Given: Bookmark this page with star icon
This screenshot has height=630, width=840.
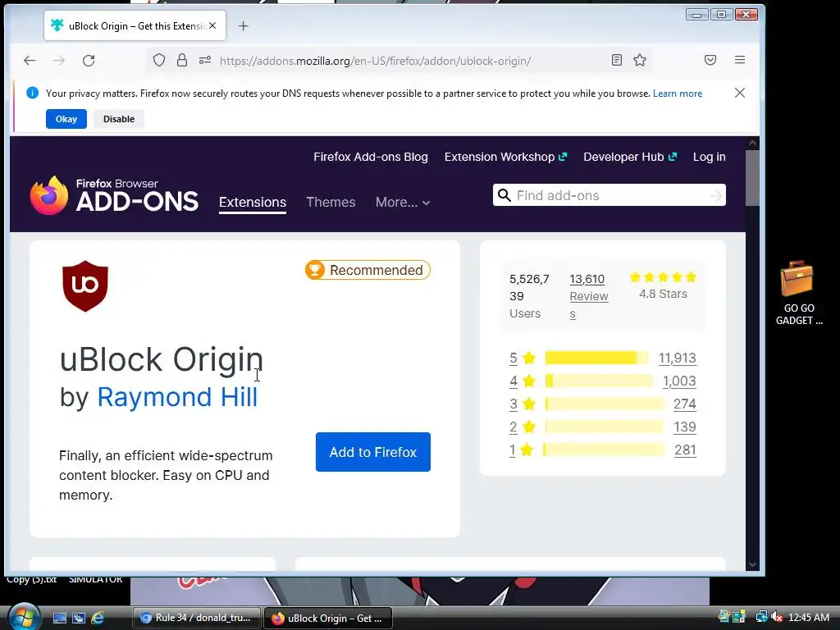Looking at the screenshot, I should pos(640,60).
